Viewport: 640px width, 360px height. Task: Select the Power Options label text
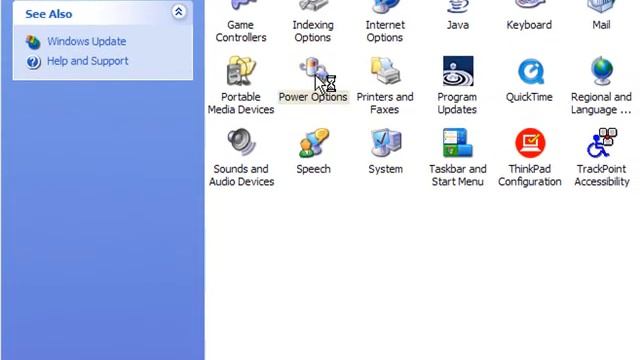[x=313, y=97]
